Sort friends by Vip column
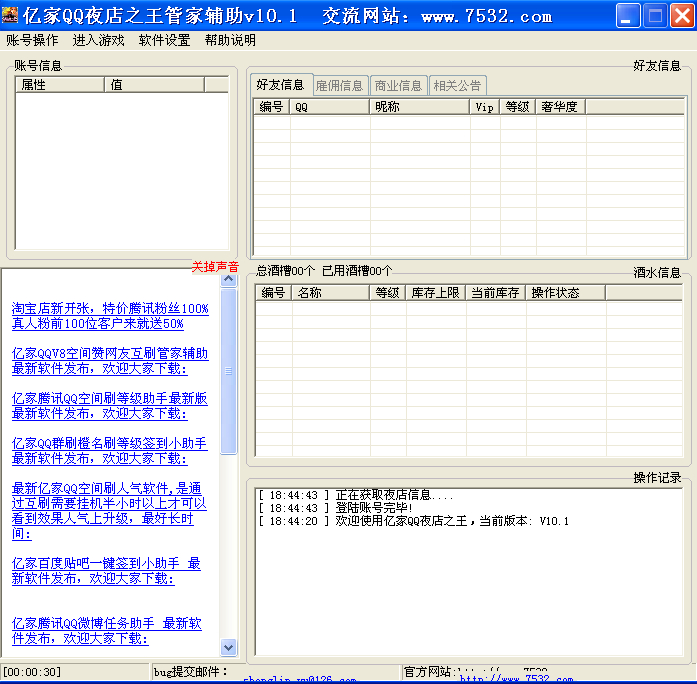Viewport: 697px width, 684px height. (x=485, y=107)
